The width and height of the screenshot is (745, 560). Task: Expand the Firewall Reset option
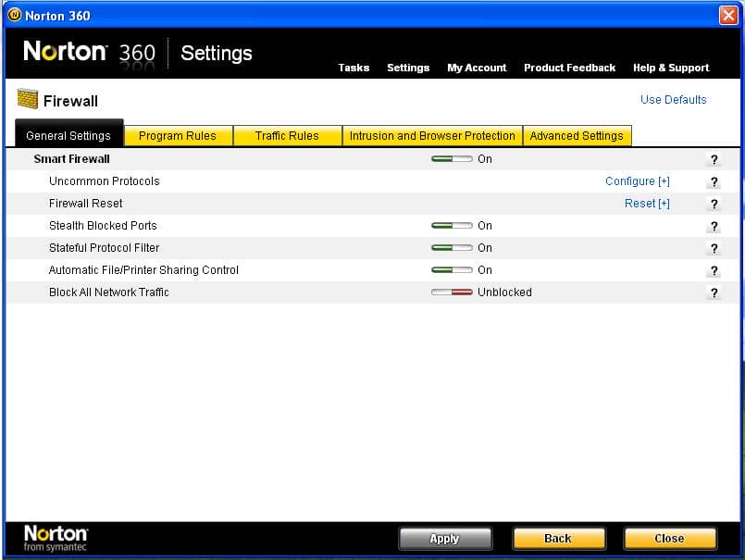pos(647,204)
